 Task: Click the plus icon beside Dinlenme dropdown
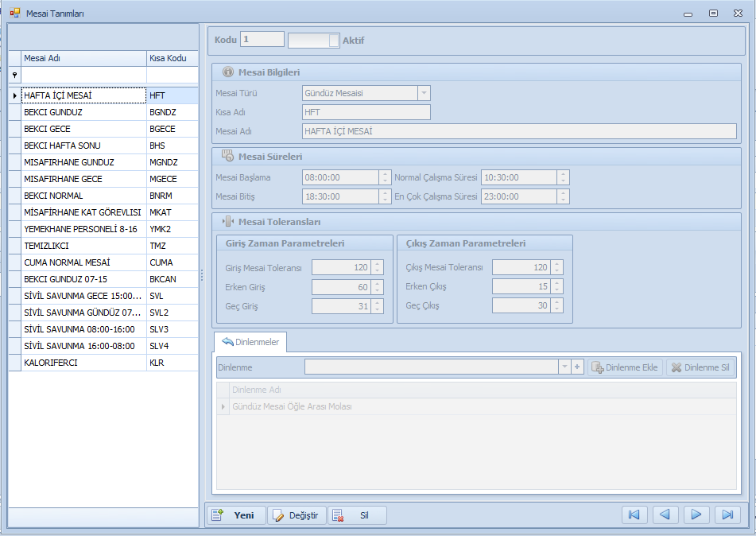577,367
